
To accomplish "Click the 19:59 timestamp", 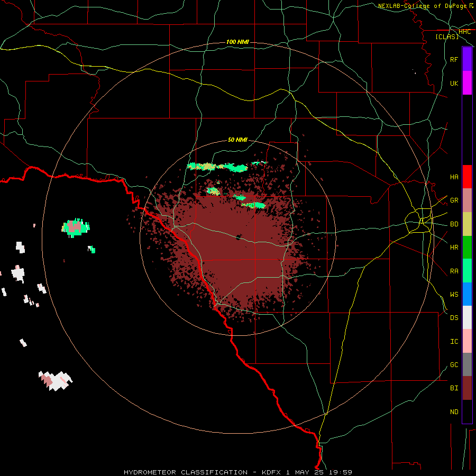I will click(x=341, y=472).
